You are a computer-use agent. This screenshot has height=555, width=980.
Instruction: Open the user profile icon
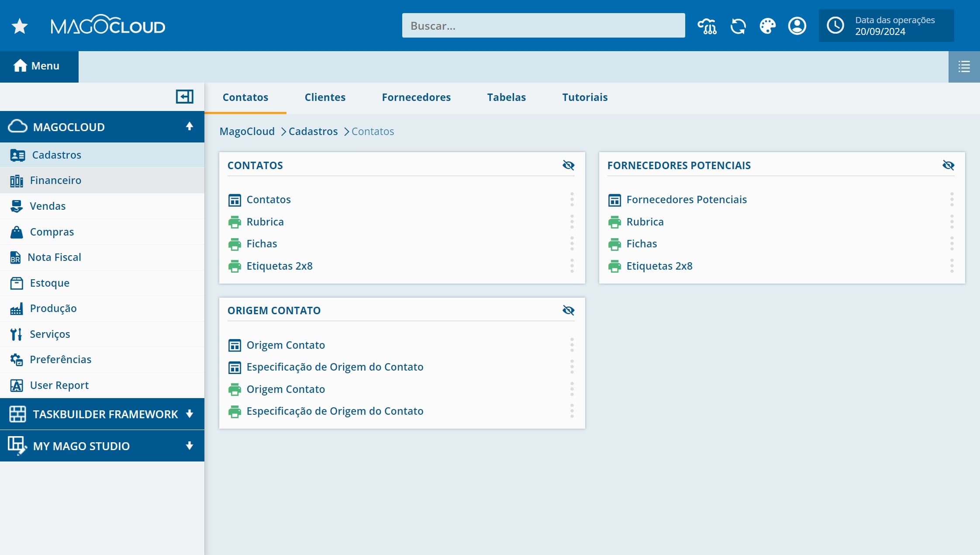tap(797, 26)
